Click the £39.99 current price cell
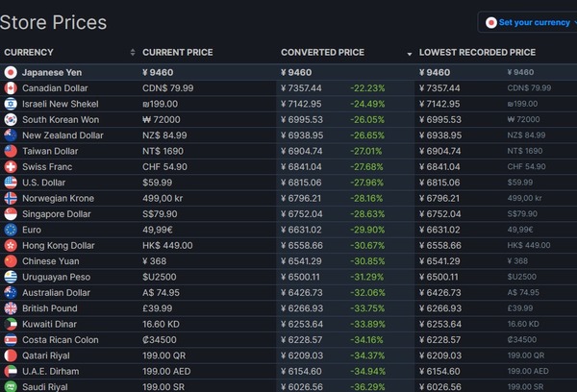The width and height of the screenshot is (577, 392). click(x=157, y=308)
